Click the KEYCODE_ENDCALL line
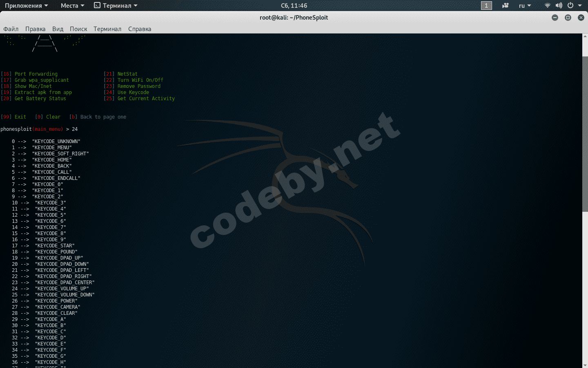 46,178
